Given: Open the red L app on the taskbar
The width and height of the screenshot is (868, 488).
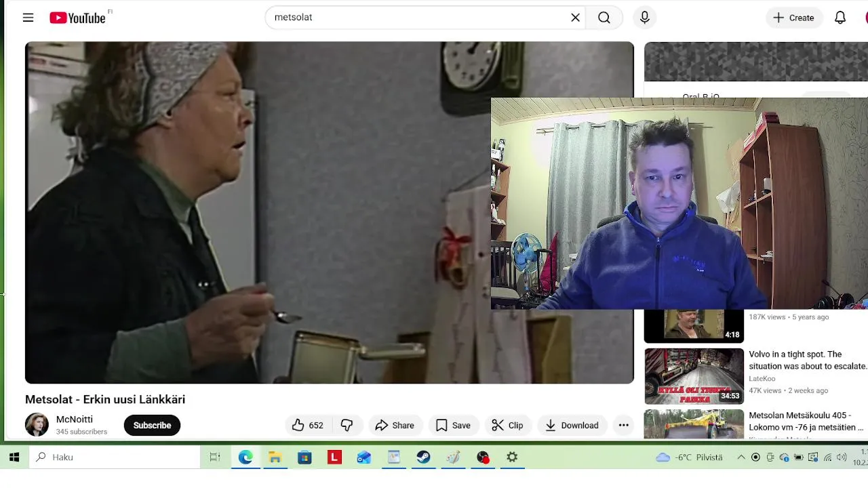Looking at the screenshot, I should coord(334,457).
